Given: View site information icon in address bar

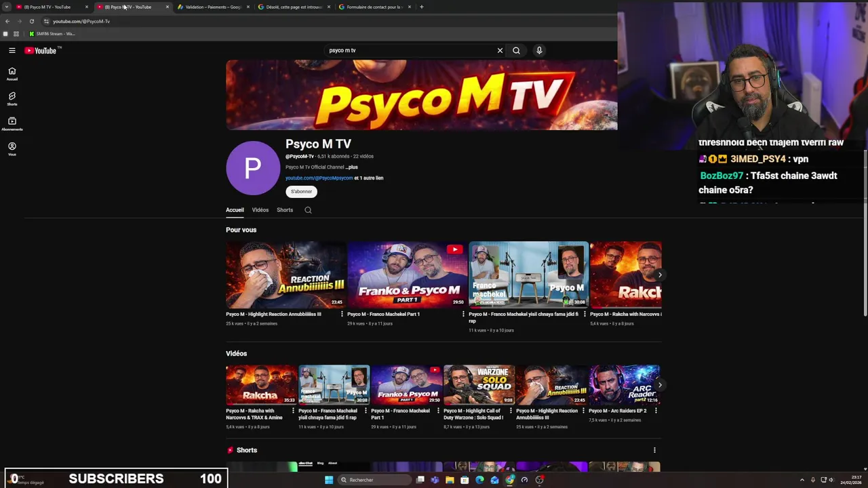Looking at the screenshot, I should [46, 21].
